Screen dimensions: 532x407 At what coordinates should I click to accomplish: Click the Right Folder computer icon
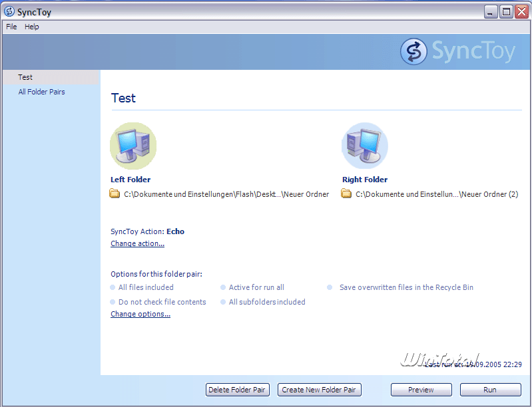tap(365, 146)
